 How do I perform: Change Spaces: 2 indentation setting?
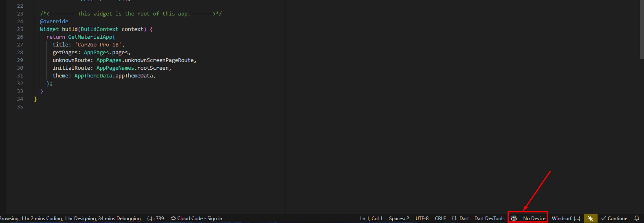pos(399,219)
